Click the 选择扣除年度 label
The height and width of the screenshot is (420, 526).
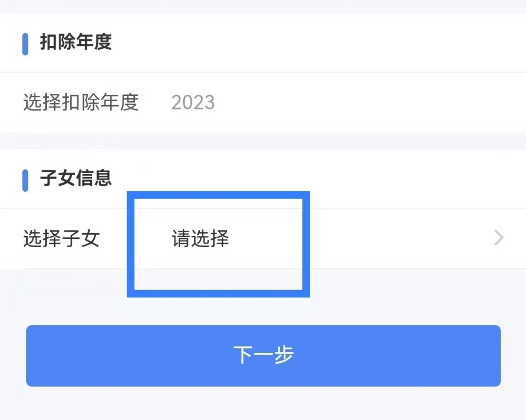[81, 102]
